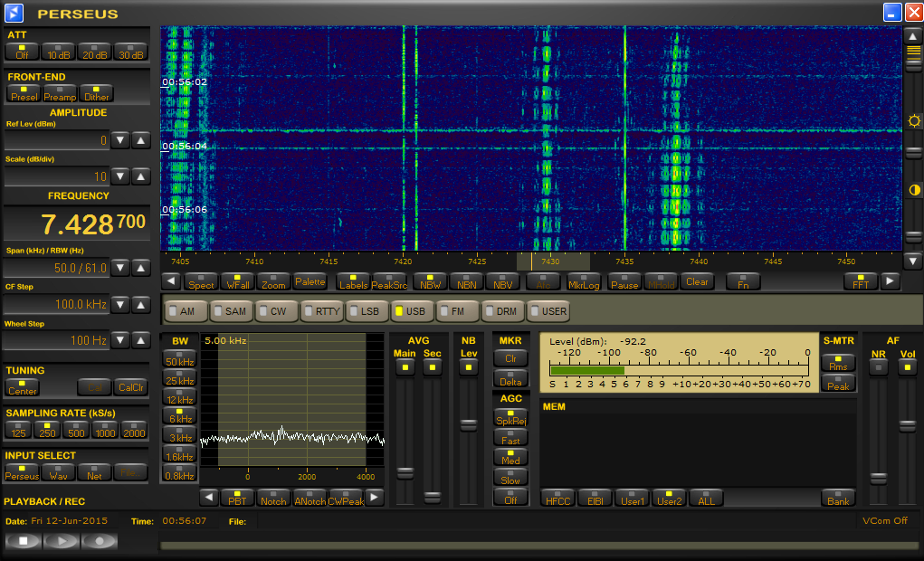Click the right arrow after FFT button
The height and width of the screenshot is (561, 924).
pyautogui.click(x=890, y=281)
